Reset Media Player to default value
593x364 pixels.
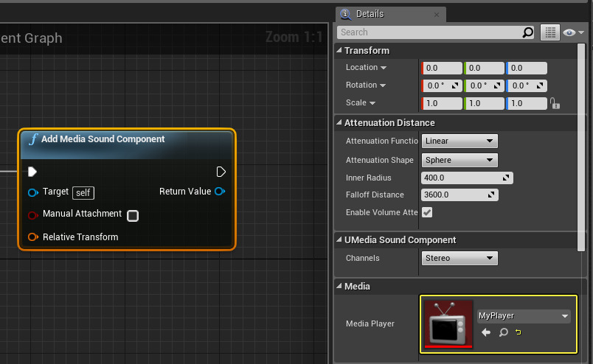tap(519, 333)
